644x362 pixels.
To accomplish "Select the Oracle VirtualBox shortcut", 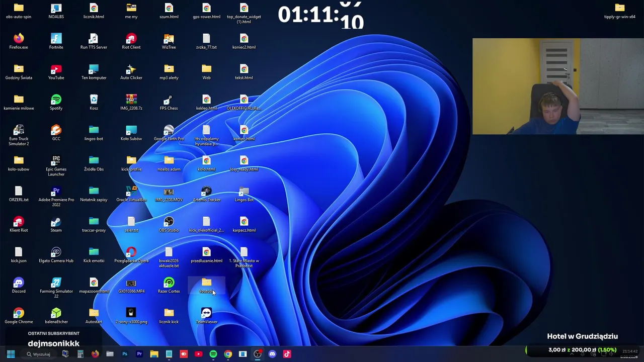I will point(131,194).
